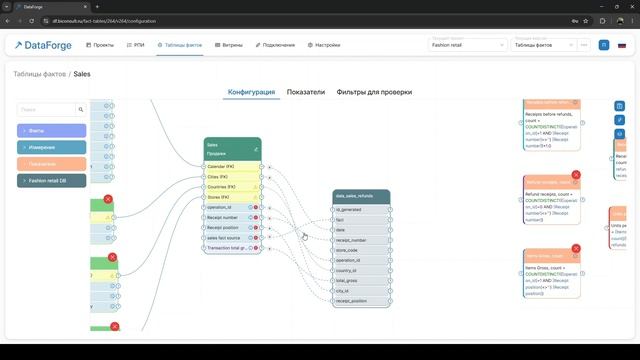Image resolution: width=640 pixels, height=360 pixels.
Task: Expand the Fashion retail DB group
Action: 51,180
